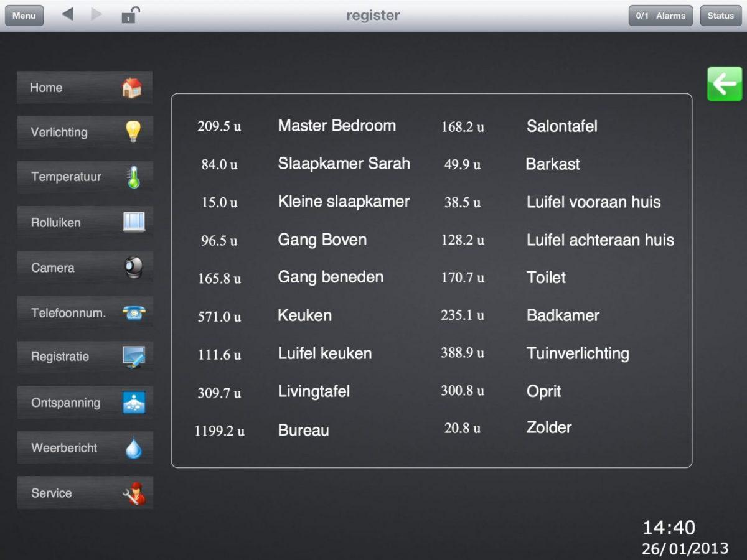Click the webcam Camera icon
Image resolution: width=747 pixels, height=560 pixels.
[x=133, y=268]
